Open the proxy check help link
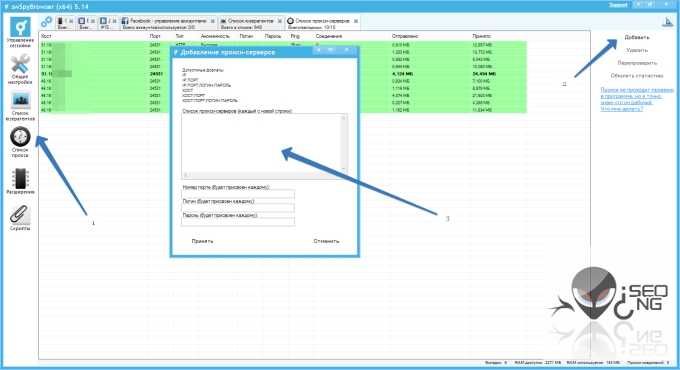This screenshot has height=370, width=680. [x=637, y=99]
